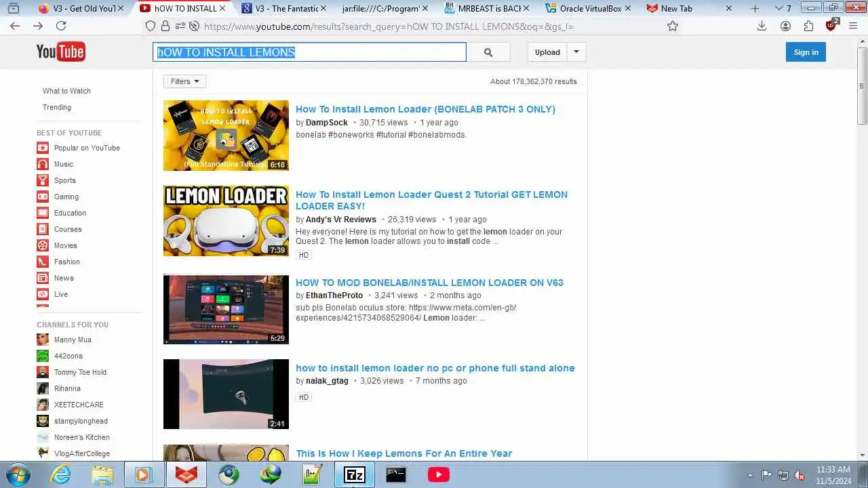Open Internet Explorer from the taskbar
868x488 pixels.
point(61,474)
